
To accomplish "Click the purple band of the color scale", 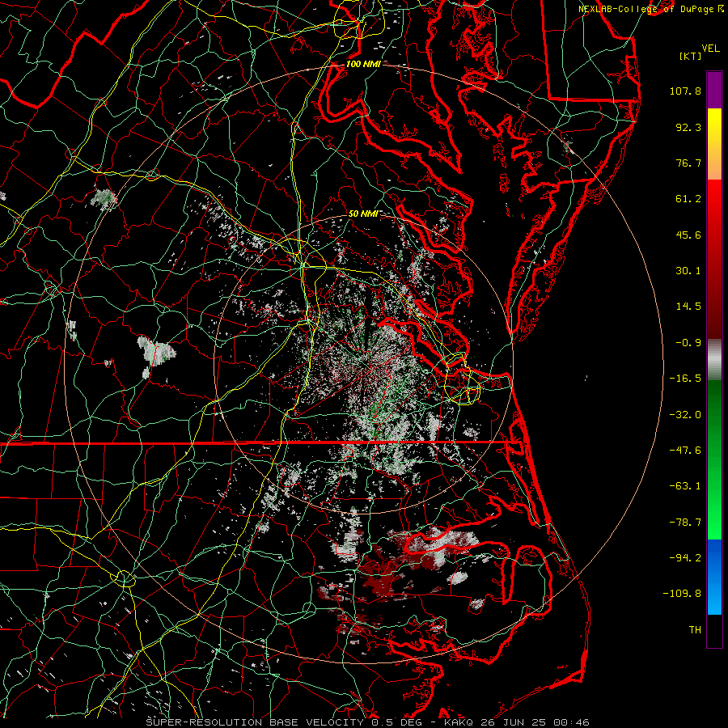I will 714,90.
